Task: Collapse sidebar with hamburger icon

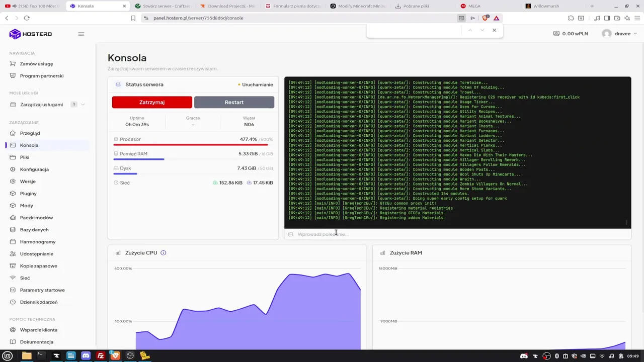Action: (81, 34)
